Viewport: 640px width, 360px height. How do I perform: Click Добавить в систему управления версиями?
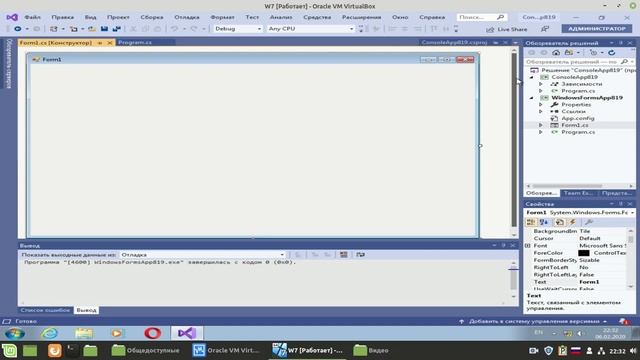[534, 322]
